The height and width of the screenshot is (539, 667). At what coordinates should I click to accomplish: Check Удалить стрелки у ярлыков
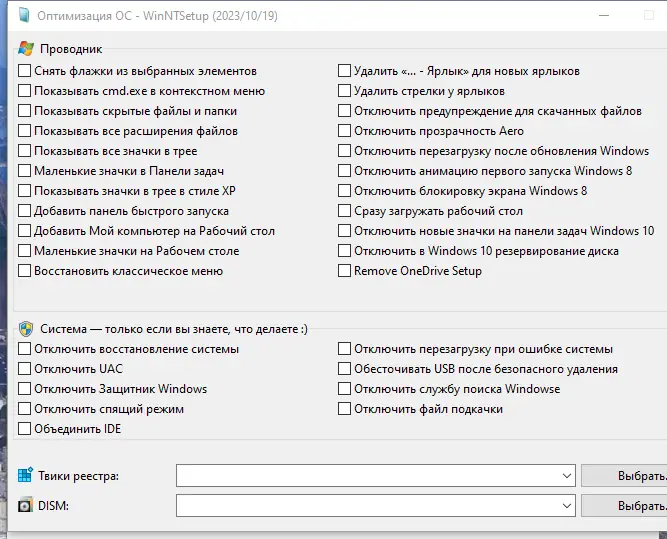click(x=345, y=91)
